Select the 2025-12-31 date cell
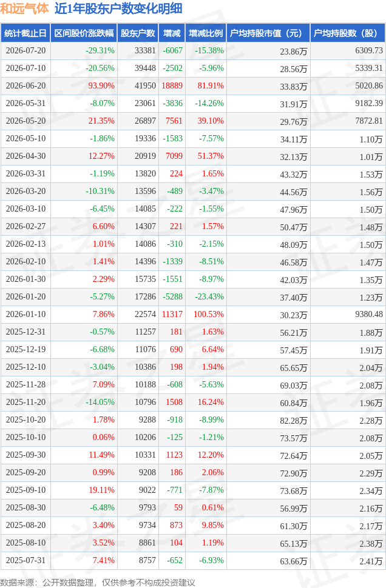 point(25,332)
